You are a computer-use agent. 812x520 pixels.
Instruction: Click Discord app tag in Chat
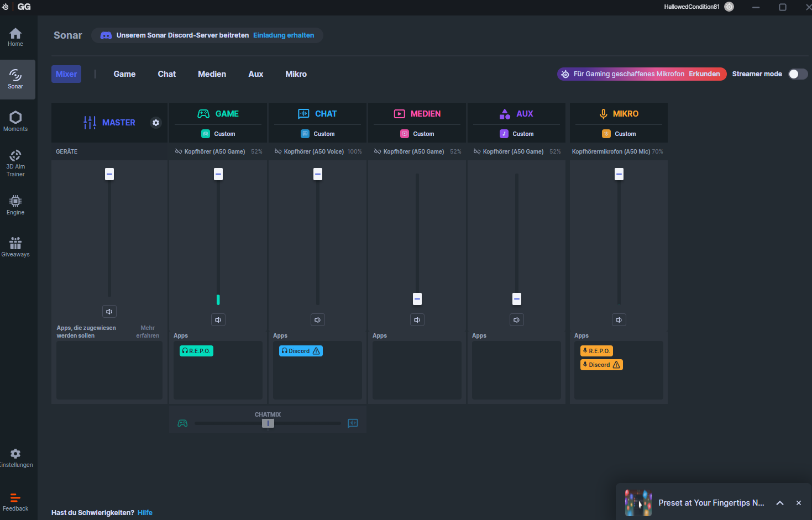coord(301,351)
